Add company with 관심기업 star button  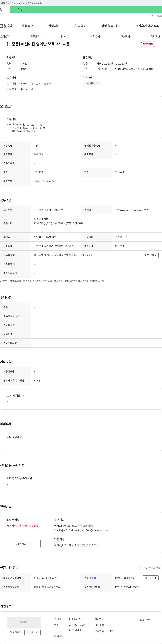(x=15, y=632)
